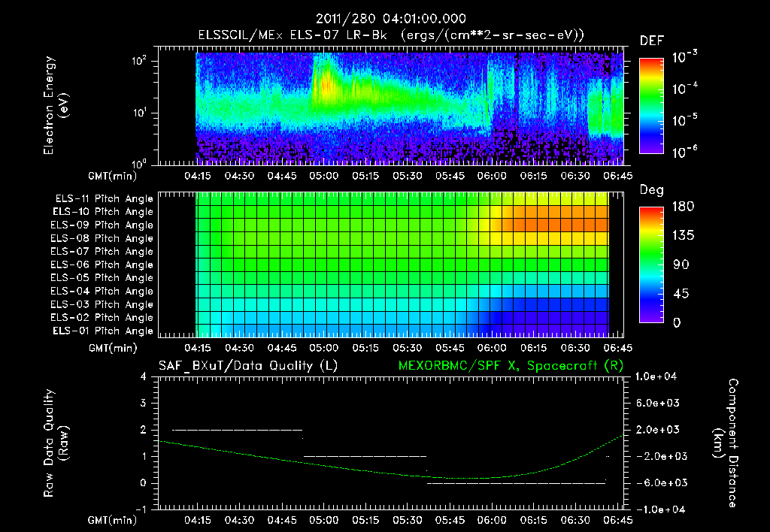This screenshot has width=770, height=532.
Task: Select the ELS-04 Pitch Angle row label
Action: [x=102, y=292]
